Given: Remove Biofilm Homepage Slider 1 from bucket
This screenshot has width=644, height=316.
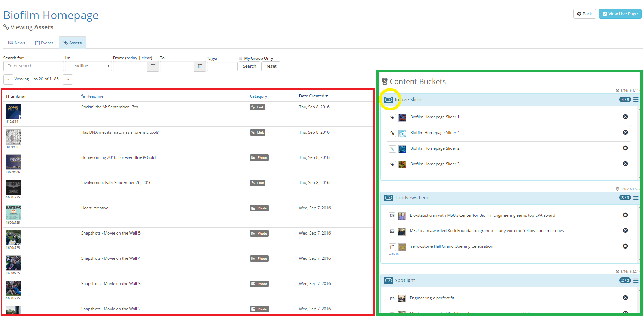Looking at the screenshot, I should 625,117.
